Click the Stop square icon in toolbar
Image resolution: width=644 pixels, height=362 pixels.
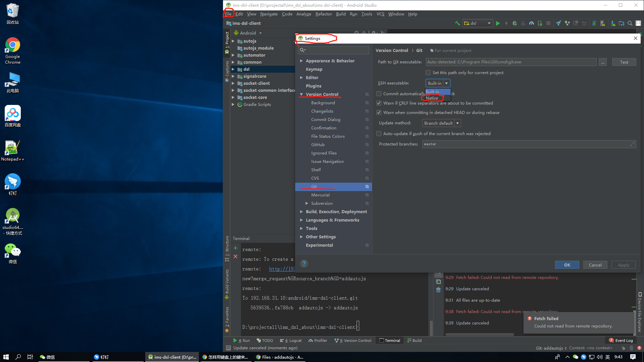click(548, 23)
